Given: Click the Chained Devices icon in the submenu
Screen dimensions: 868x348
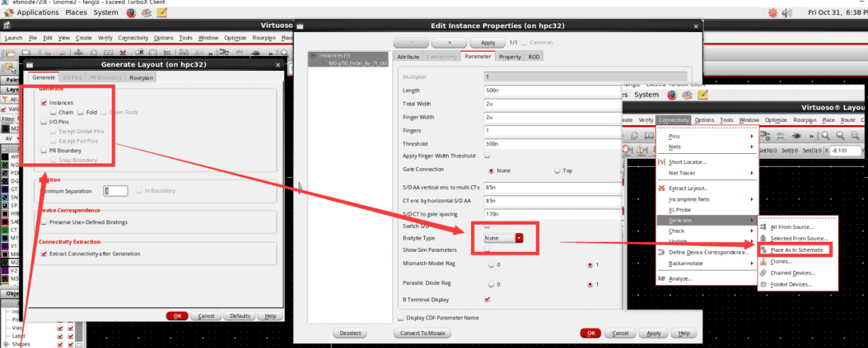Looking at the screenshot, I should coord(764,272).
